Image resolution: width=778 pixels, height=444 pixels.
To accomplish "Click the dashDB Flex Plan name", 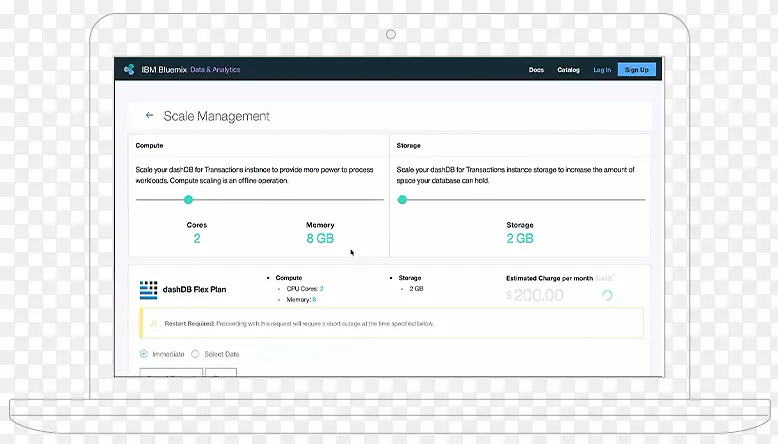I will pyautogui.click(x=194, y=289).
